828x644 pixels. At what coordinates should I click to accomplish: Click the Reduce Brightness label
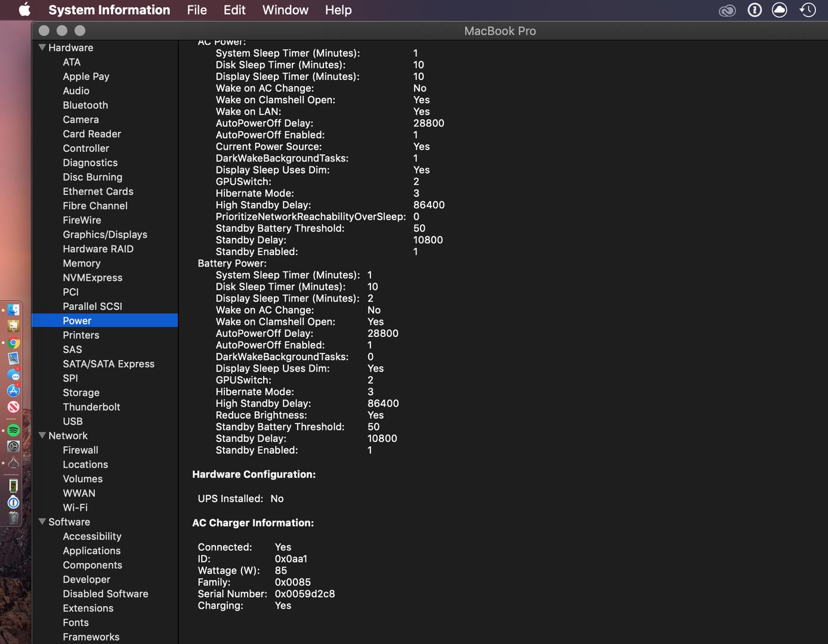pos(261,415)
